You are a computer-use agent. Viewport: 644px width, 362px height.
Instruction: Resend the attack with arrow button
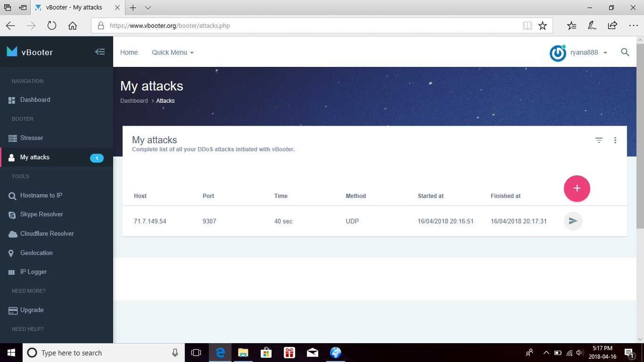573,221
